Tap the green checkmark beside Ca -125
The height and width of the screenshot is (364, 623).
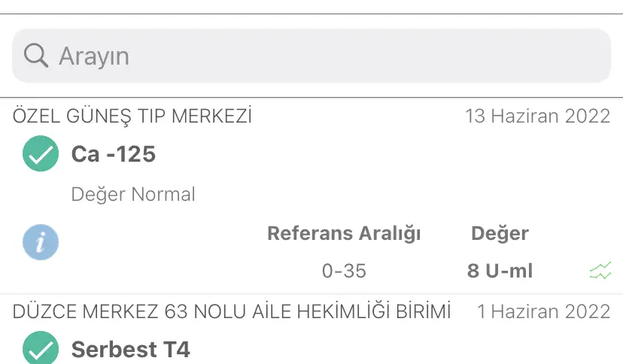(41, 154)
